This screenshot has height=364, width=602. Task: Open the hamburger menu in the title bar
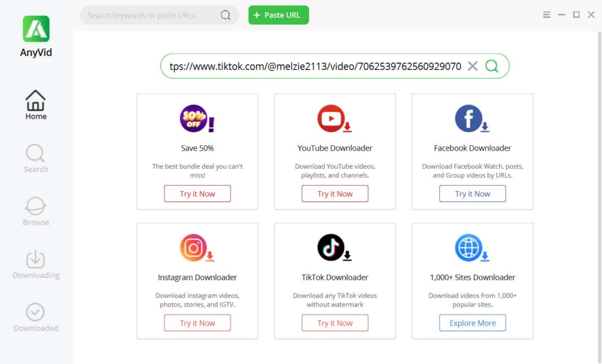coord(546,14)
